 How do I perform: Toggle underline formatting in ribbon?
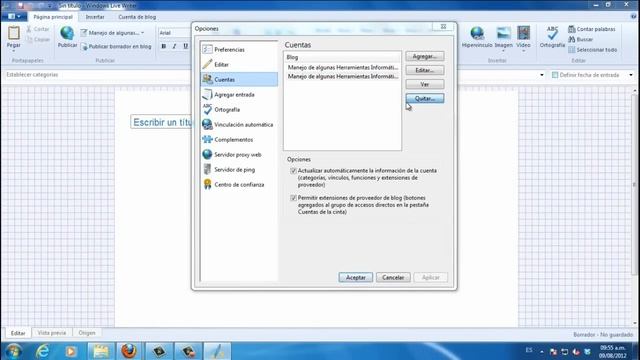185,47
